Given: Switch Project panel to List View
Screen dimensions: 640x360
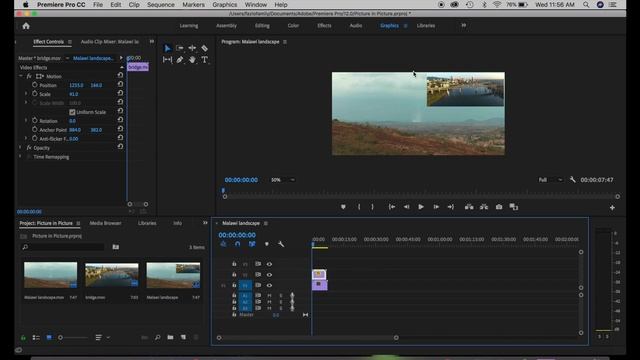Looking at the screenshot, I should pos(36,338).
